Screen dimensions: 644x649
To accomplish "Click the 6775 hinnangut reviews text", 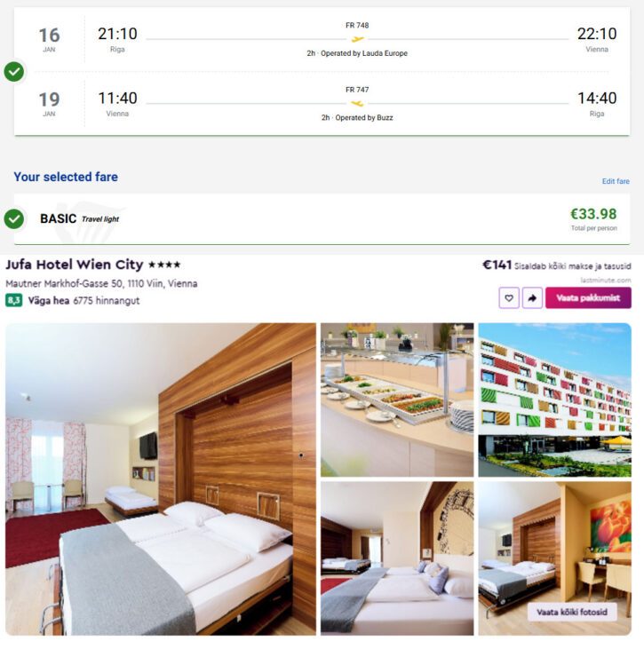I will click(x=107, y=300).
